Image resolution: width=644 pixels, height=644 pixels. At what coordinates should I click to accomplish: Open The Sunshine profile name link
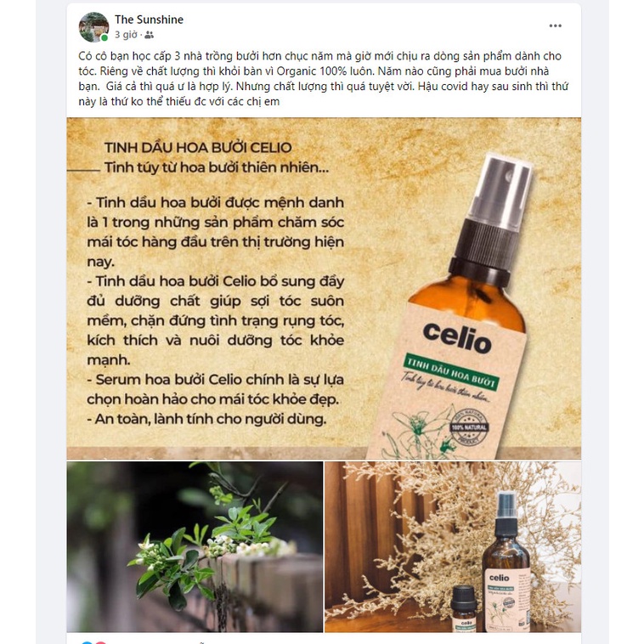149,20
